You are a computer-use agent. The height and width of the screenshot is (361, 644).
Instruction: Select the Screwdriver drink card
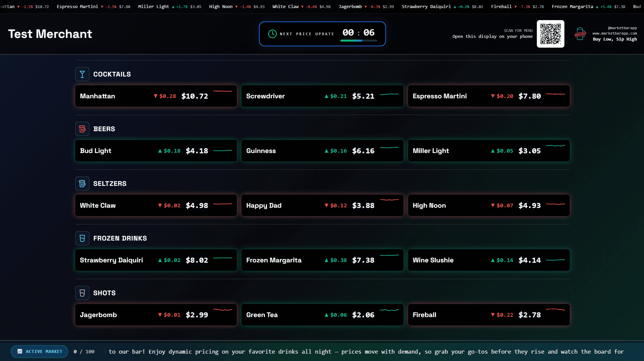click(x=323, y=96)
